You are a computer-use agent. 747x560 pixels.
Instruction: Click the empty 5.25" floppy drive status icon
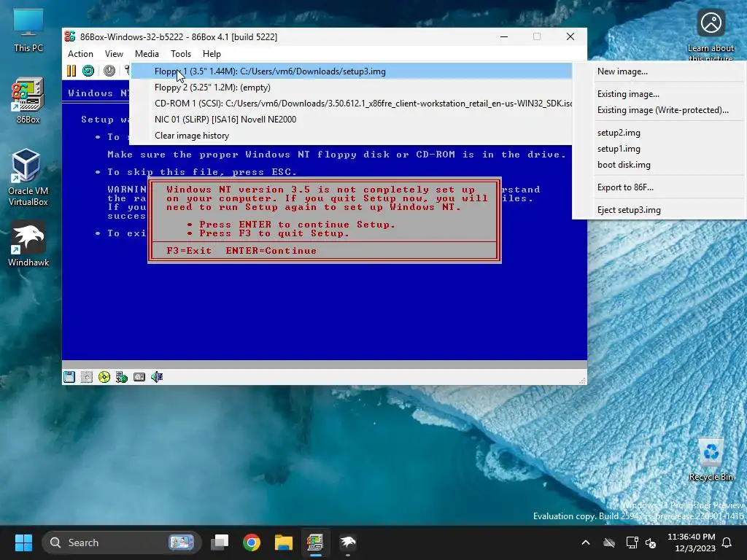[87, 377]
